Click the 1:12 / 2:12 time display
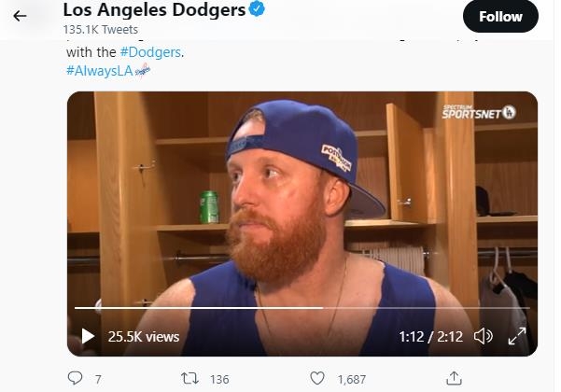The image size is (561, 392). [430, 336]
